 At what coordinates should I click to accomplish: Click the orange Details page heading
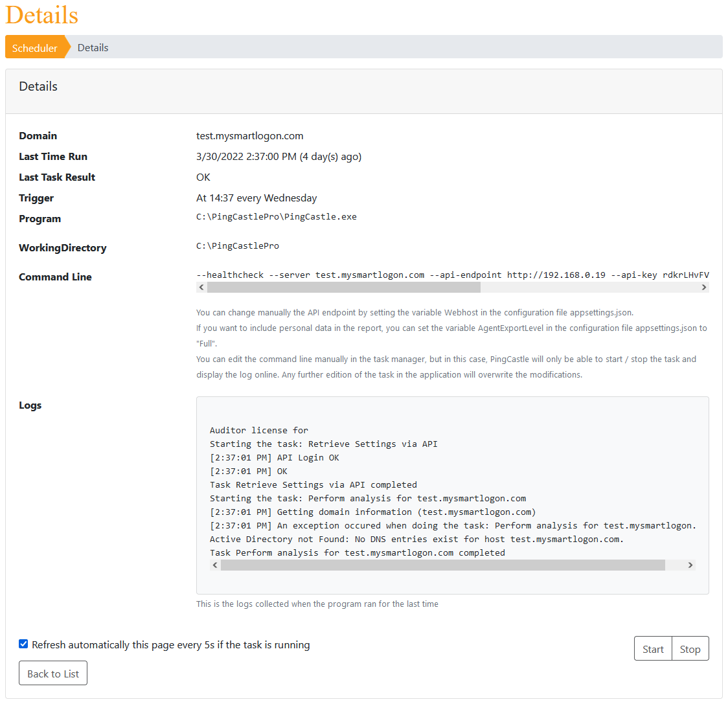pyautogui.click(x=42, y=15)
